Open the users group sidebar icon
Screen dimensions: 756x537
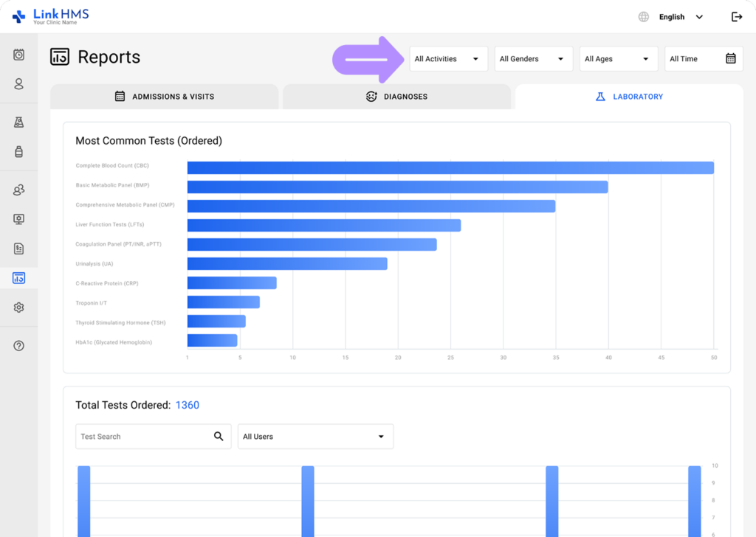(x=18, y=190)
